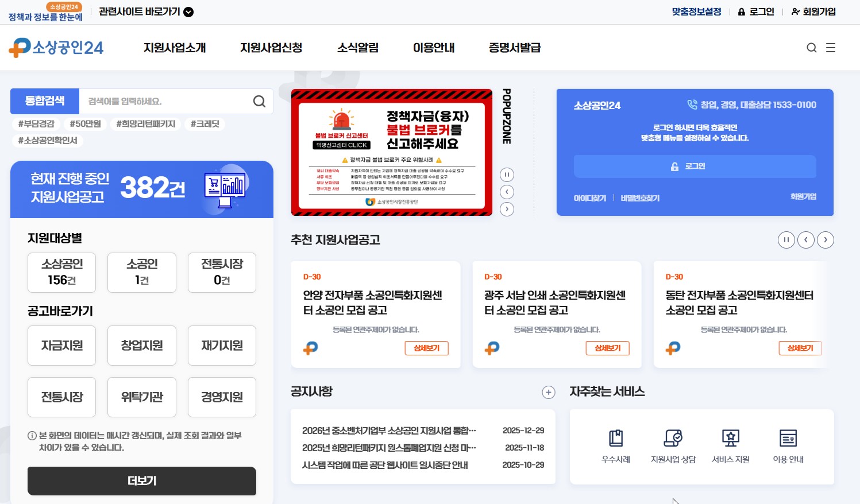Open the hamburger full menu icon

point(831,48)
